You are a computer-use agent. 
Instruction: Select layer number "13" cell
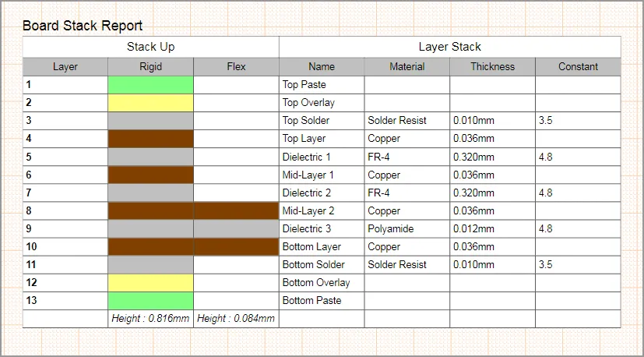tap(65, 301)
